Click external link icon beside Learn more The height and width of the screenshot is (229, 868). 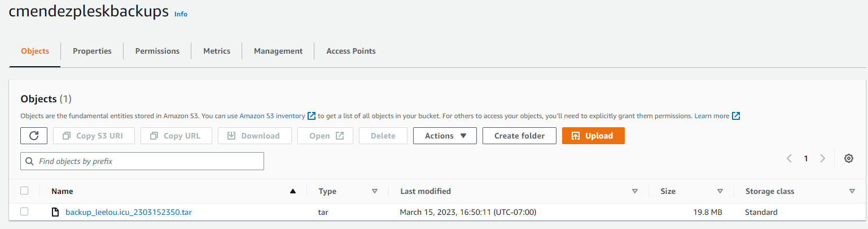(736, 116)
